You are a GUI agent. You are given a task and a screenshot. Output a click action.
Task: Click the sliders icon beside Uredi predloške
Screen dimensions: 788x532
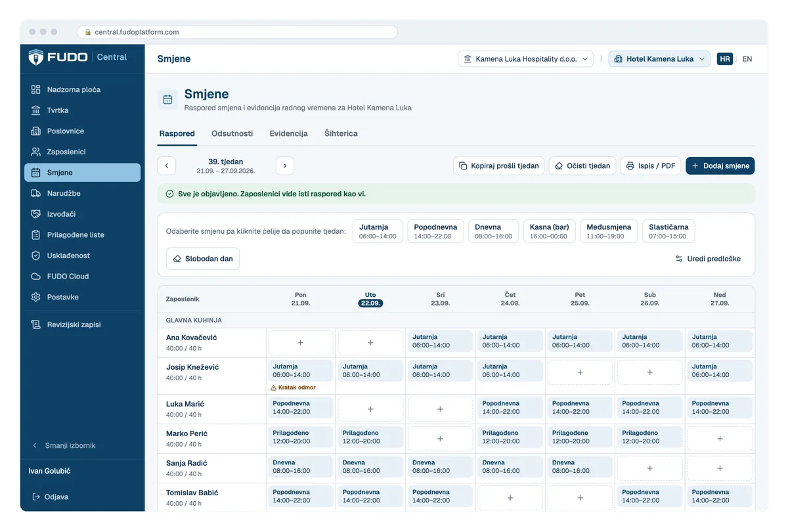coord(679,259)
